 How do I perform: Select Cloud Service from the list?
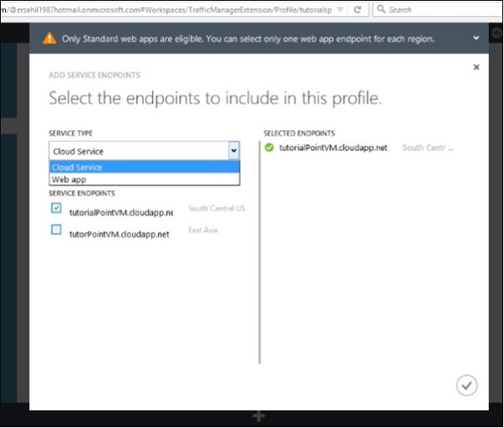click(x=77, y=167)
